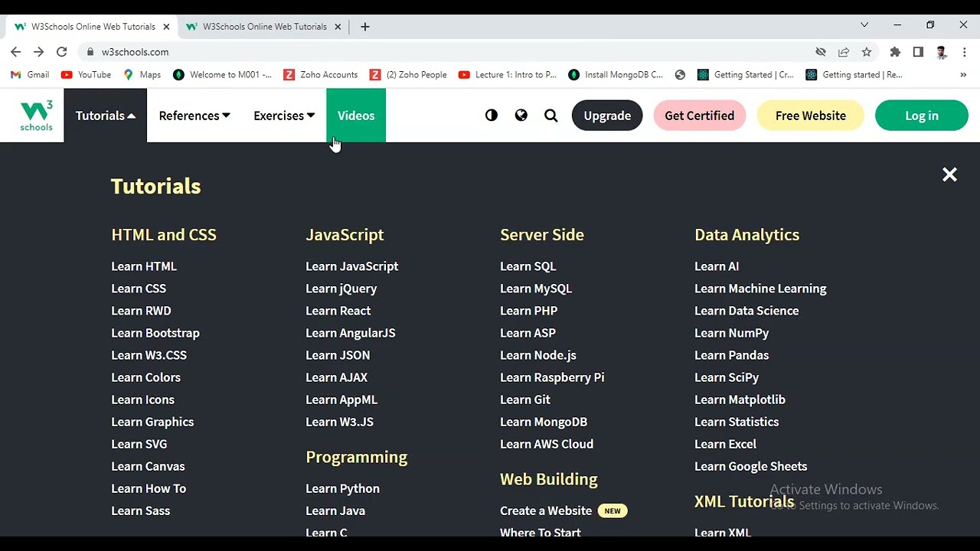This screenshot has width=980, height=551.
Task: Click the address bar URL field
Action: tap(444, 52)
